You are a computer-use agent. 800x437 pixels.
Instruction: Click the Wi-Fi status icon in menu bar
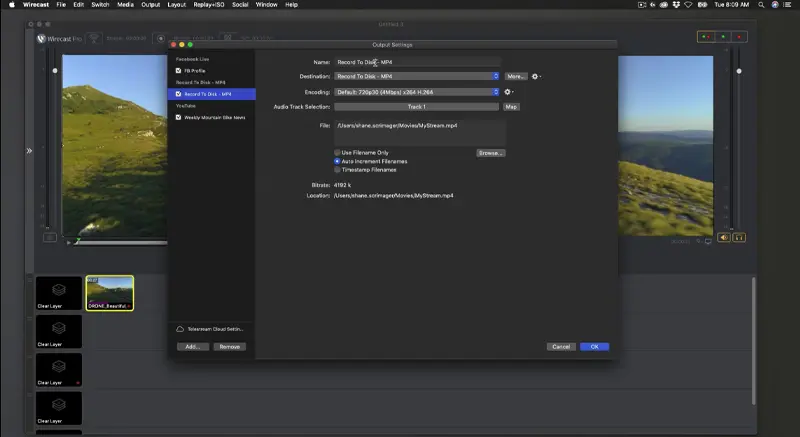pos(688,5)
